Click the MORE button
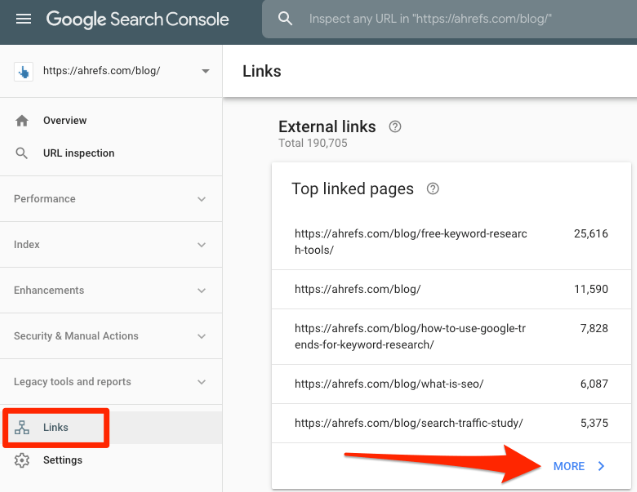637x492 pixels. (x=569, y=466)
